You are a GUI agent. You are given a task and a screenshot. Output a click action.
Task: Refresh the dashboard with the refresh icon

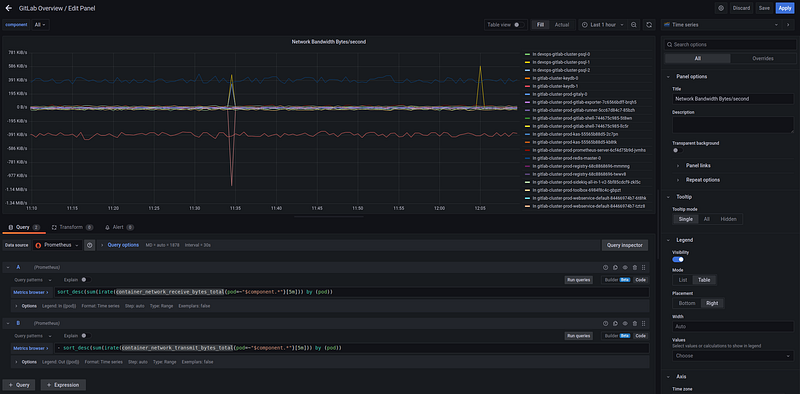tap(649, 24)
